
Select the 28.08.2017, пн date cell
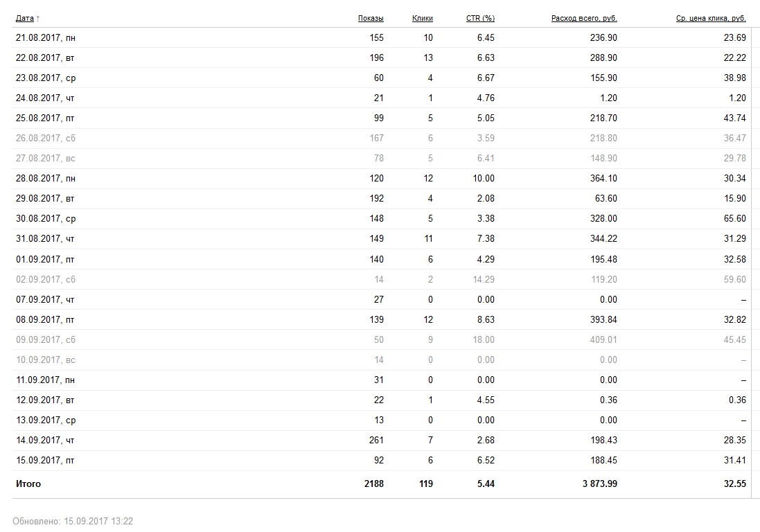[46, 178]
